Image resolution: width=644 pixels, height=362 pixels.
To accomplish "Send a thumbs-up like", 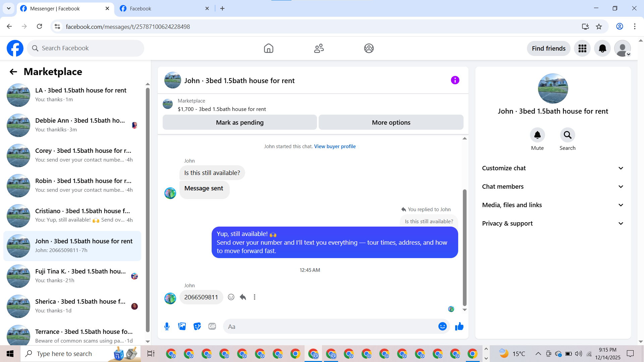I will (459, 326).
